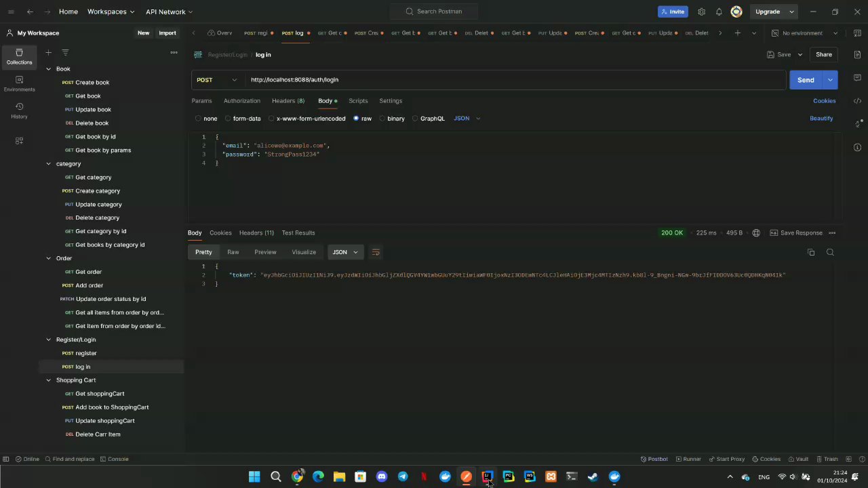Open the Runner from status bar
Viewport: 868px width, 488px height.
point(688,459)
